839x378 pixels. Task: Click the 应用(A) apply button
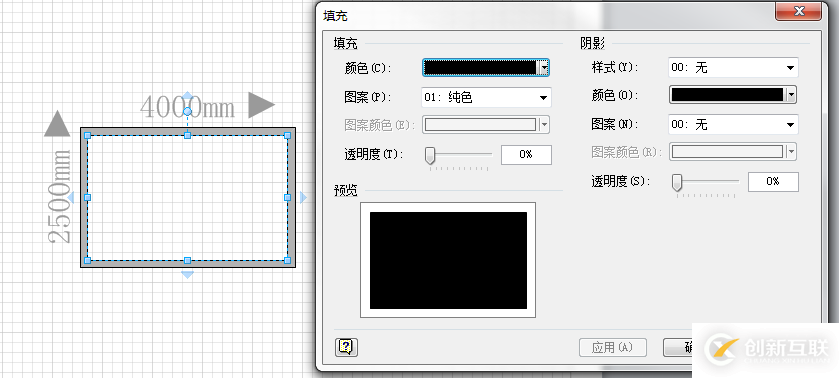[x=613, y=347]
